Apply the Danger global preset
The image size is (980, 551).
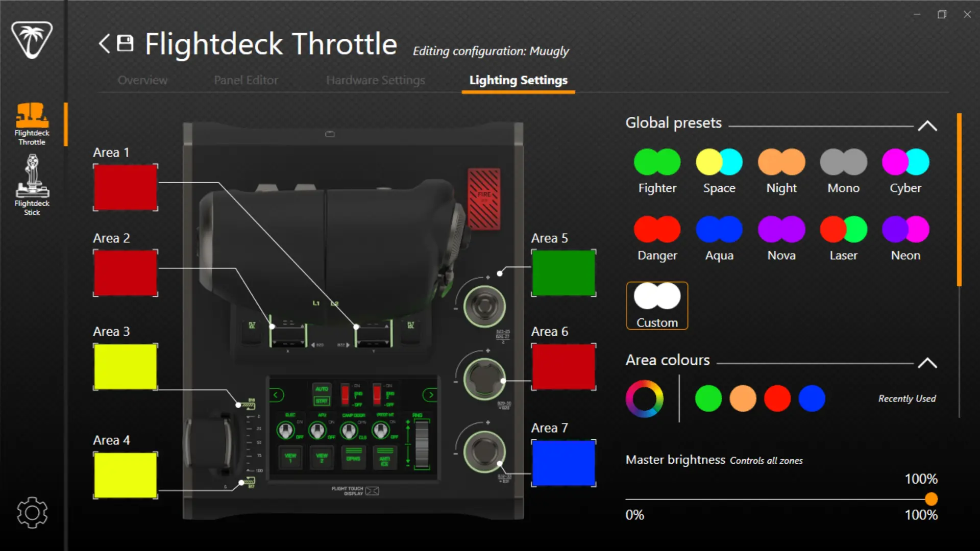coord(657,229)
